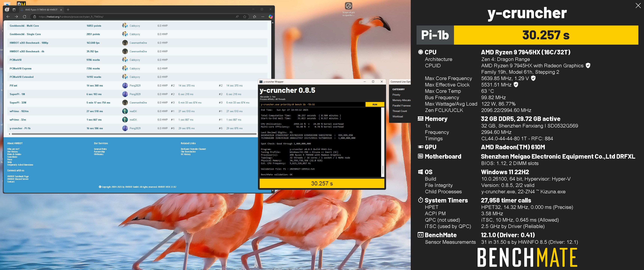Open DerBauer Youtube Channel link

coord(193,149)
